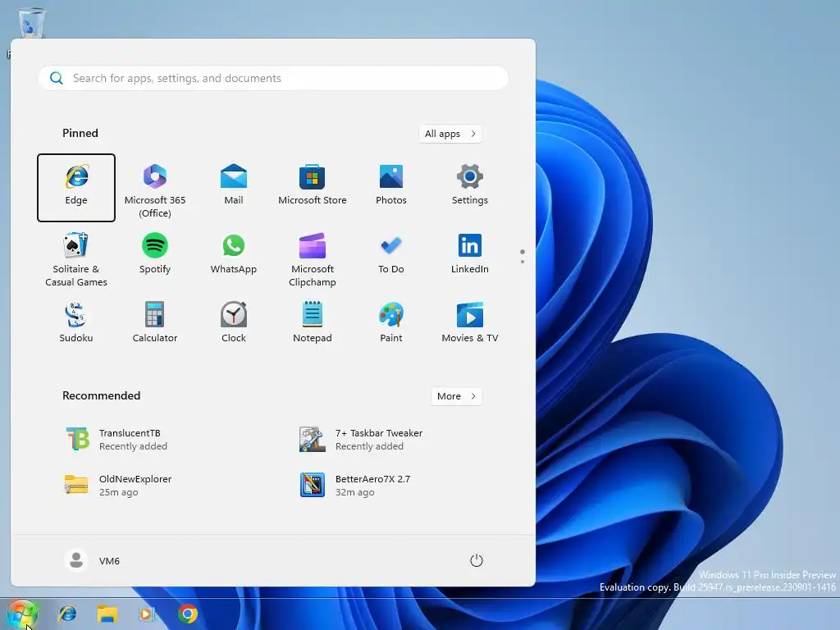This screenshot has height=630, width=840.
Task: Open File Explorer from the taskbar
Action: [x=107, y=614]
